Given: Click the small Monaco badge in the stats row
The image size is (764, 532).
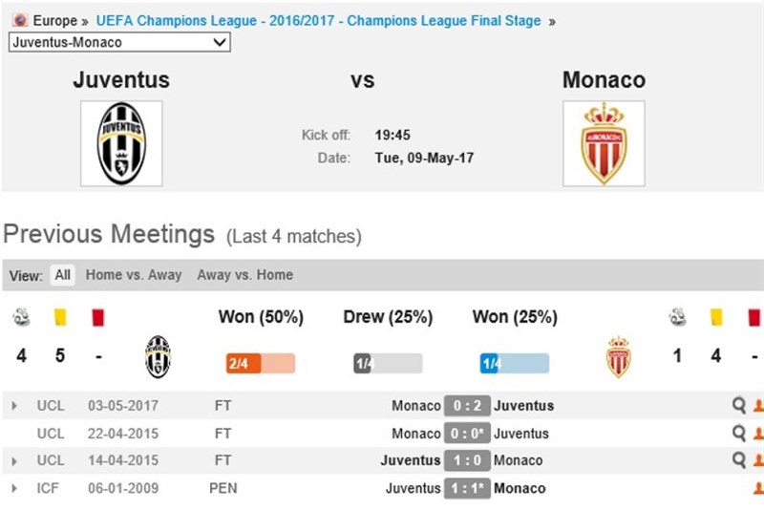Looking at the screenshot, I should tap(619, 356).
